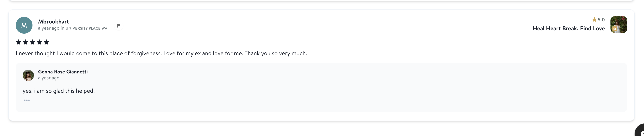This screenshot has width=644, height=136.
Task: Click the fifth star in review rating
Action: click(46, 42)
